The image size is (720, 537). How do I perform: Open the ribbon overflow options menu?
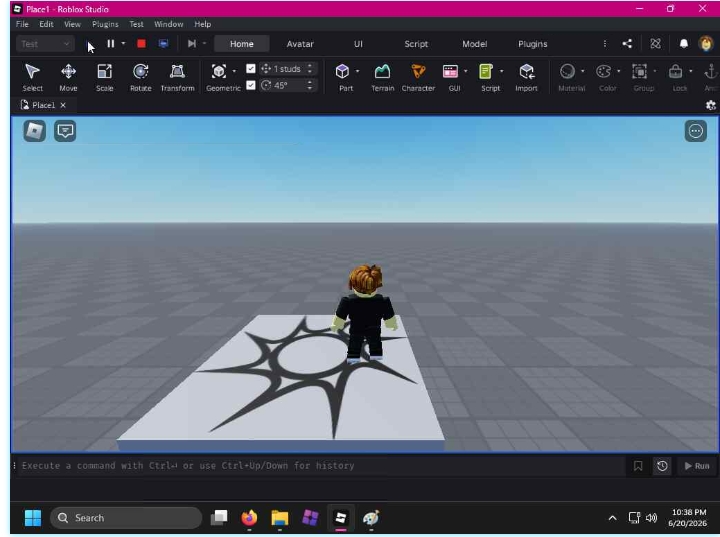[605, 44]
